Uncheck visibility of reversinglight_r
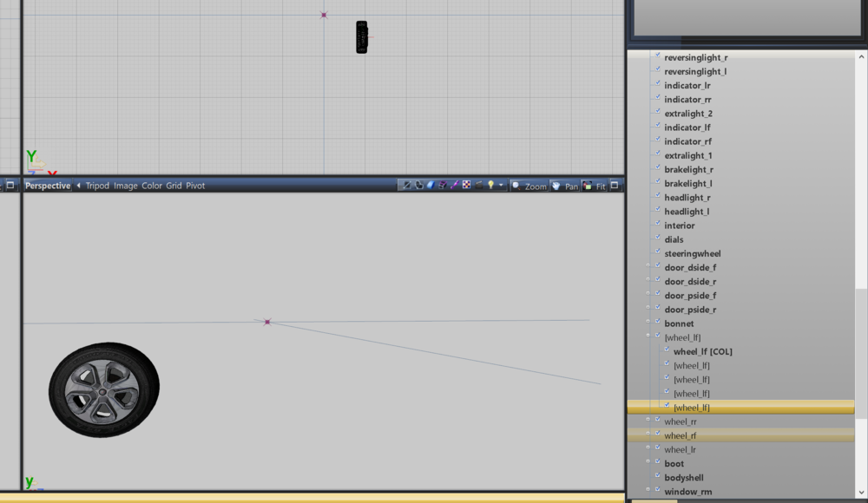 pos(658,56)
